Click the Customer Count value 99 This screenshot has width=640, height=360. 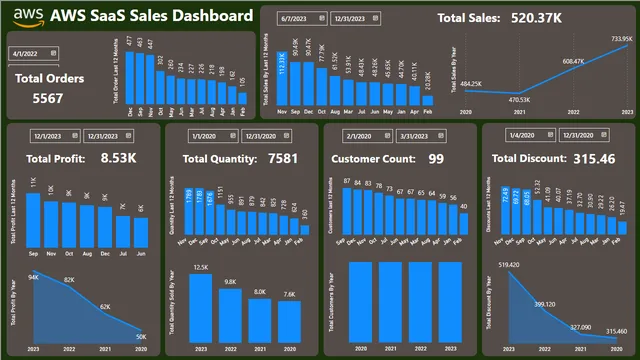(436, 158)
